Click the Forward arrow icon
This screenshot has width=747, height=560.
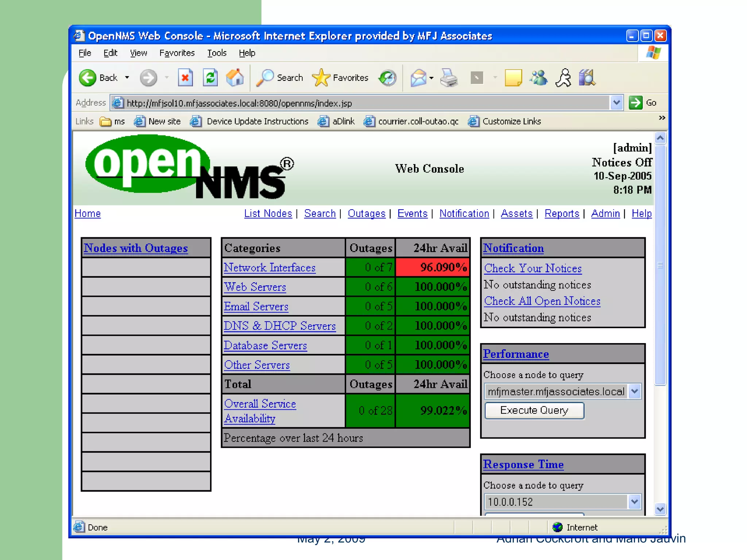(x=148, y=78)
